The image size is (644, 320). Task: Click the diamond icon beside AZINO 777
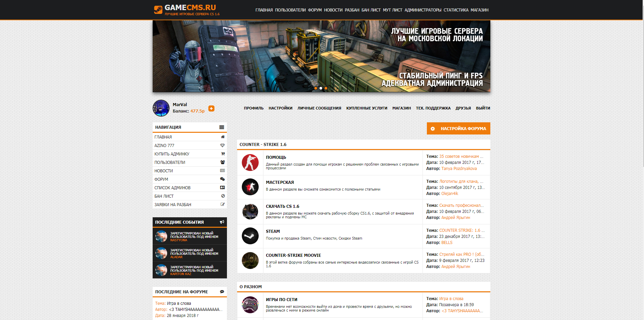(x=223, y=145)
